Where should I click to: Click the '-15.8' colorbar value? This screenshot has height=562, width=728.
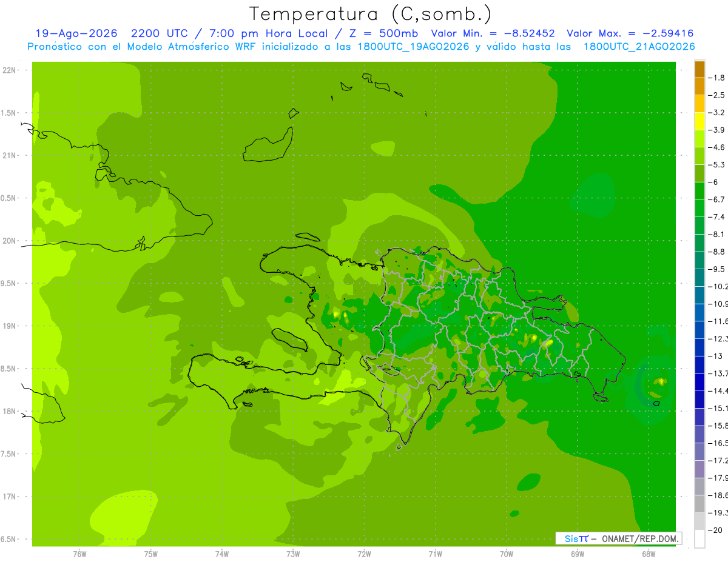click(718, 426)
